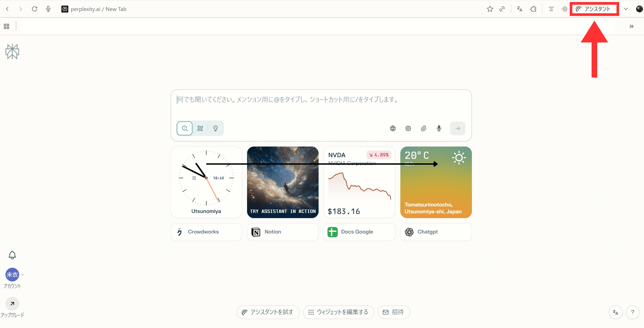Click the Perplexity logo in the sidebar
The width and height of the screenshot is (644, 328).
[12, 52]
